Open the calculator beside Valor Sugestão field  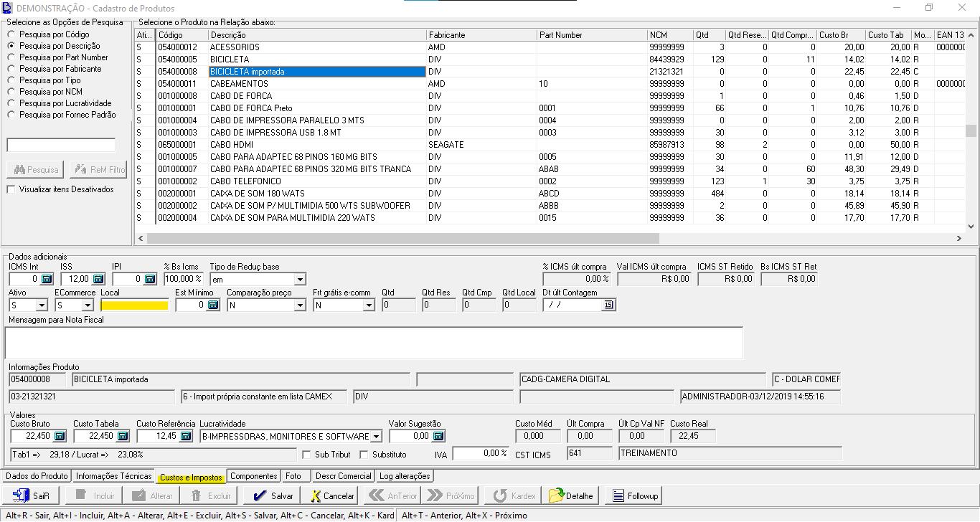point(438,436)
